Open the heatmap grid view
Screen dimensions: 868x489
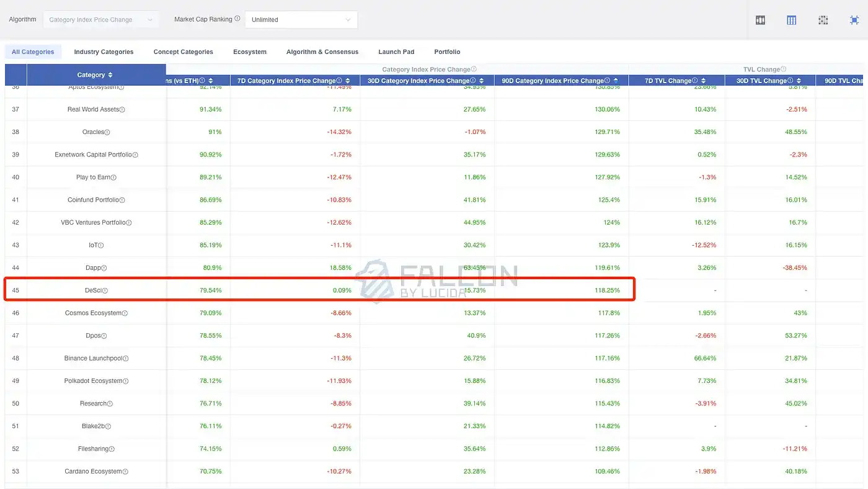823,20
